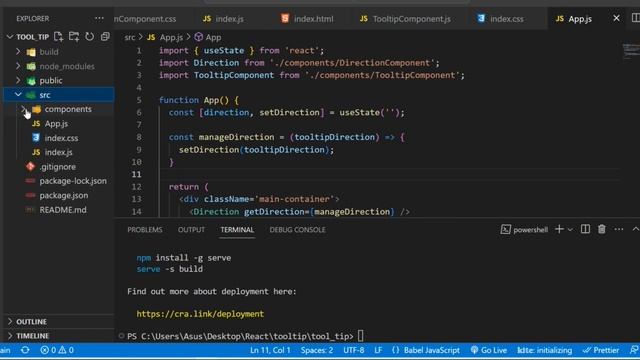Click the New File icon in Explorer
This screenshot has height=360, width=640.
point(58,37)
